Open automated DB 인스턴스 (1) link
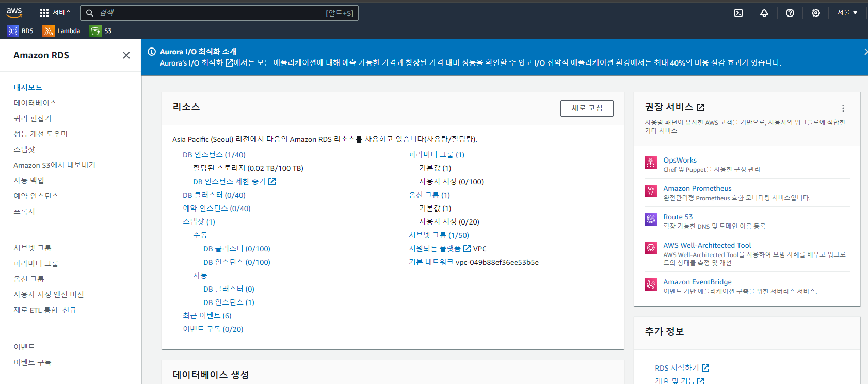 (229, 302)
